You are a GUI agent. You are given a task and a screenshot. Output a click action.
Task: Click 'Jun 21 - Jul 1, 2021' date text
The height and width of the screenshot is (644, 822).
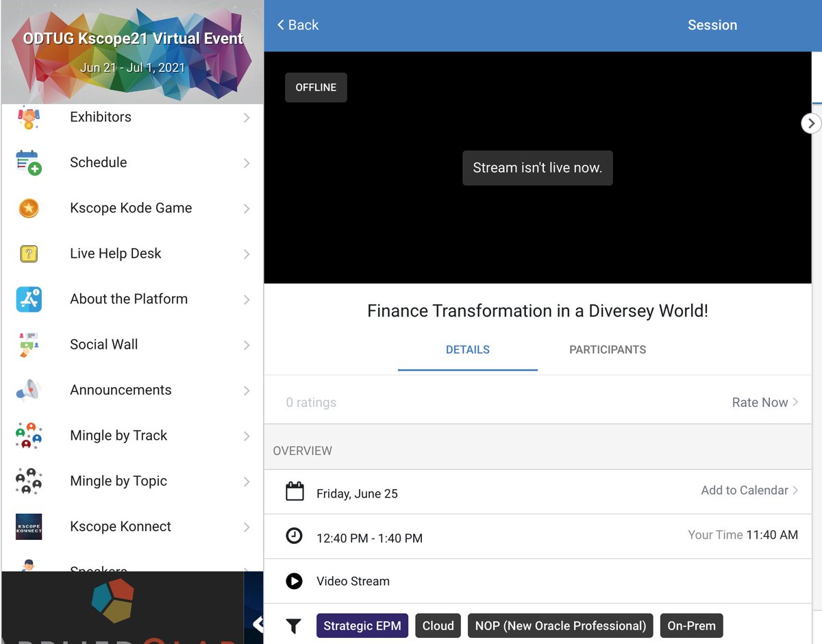tap(132, 68)
